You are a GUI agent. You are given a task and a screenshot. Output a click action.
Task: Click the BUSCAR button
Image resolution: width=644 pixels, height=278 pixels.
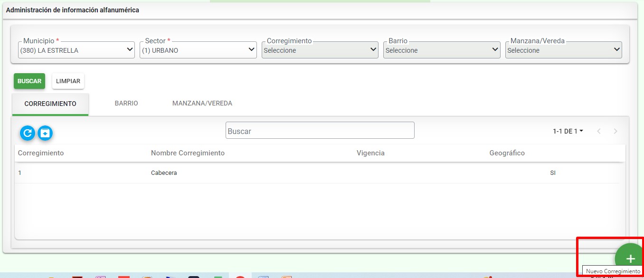pyautogui.click(x=29, y=81)
